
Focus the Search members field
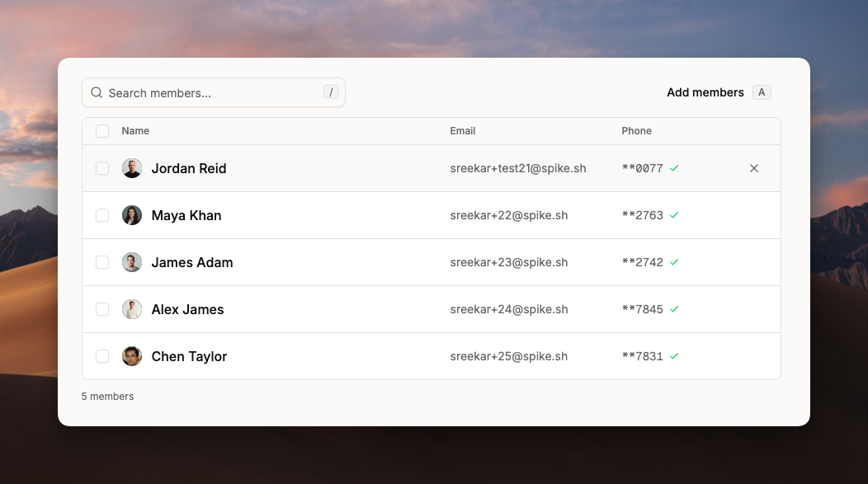pos(214,92)
